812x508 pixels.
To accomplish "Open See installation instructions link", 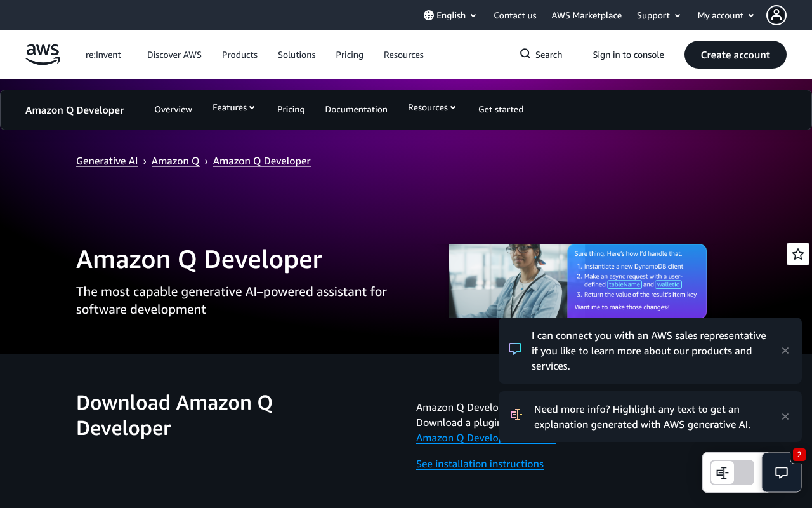I will (x=480, y=464).
